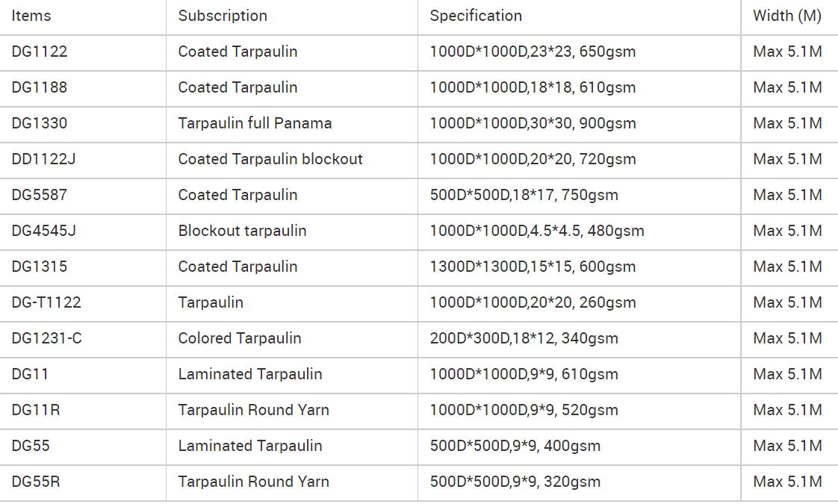Click item code DG1330
Image resolution: width=838 pixels, height=504 pixels.
tap(40, 123)
